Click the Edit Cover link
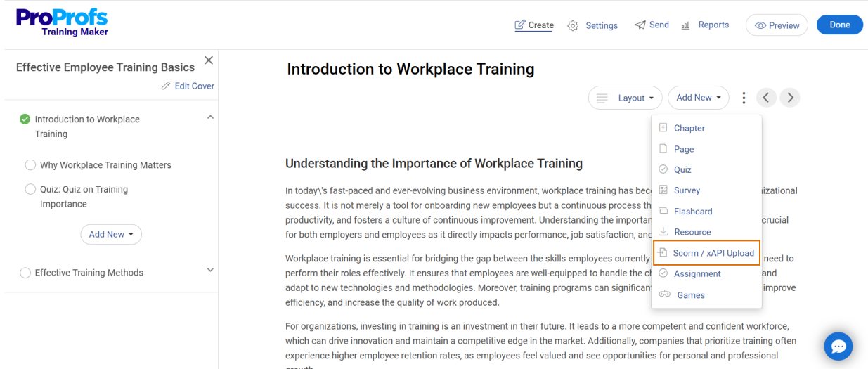This screenshot has width=868, height=369. click(188, 86)
